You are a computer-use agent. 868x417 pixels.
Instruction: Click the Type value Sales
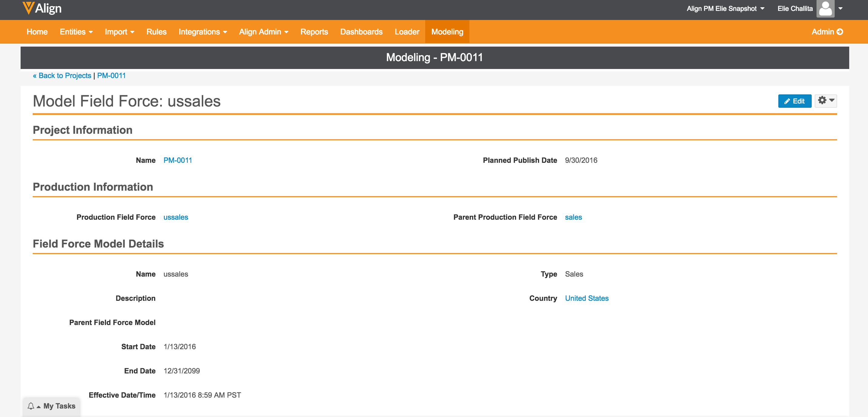coord(574,274)
